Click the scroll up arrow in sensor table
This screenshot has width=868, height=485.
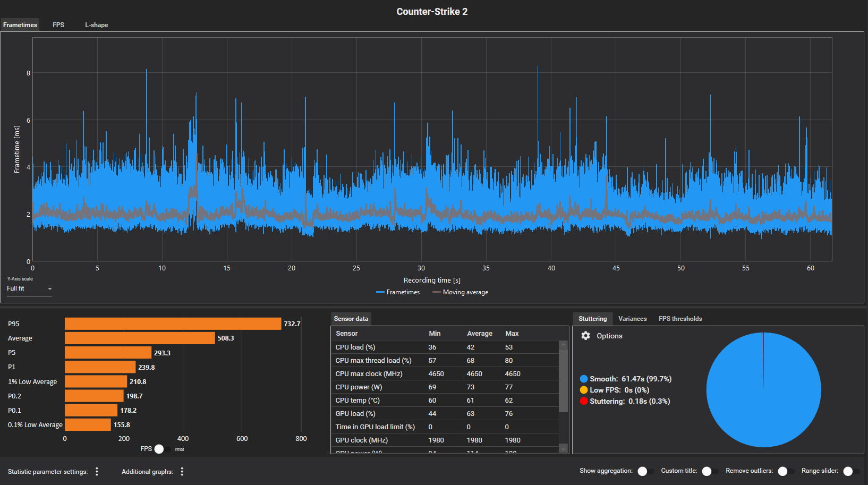564,345
